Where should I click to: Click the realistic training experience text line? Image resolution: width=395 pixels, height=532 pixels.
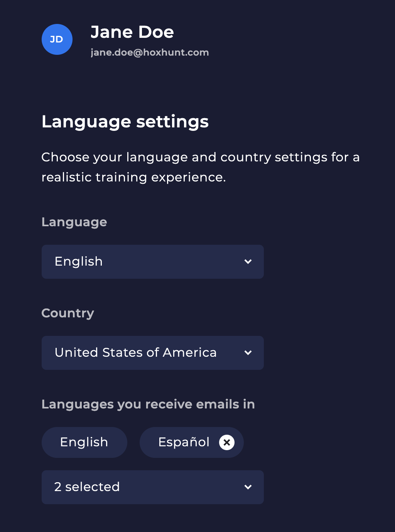pos(133,177)
